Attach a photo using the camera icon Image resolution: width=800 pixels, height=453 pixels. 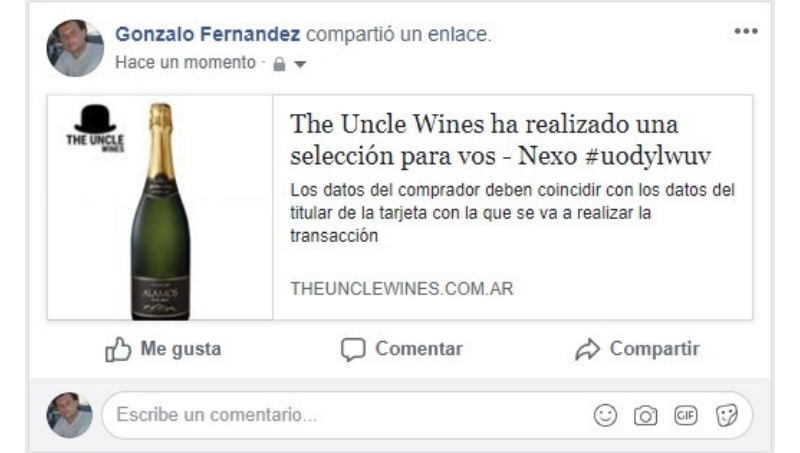click(x=645, y=415)
